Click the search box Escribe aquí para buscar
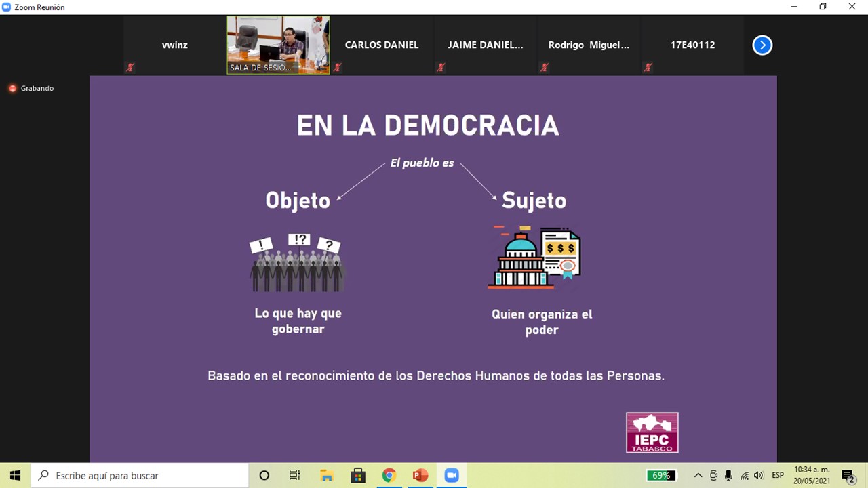The height and width of the screenshot is (488, 868). pos(140,475)
